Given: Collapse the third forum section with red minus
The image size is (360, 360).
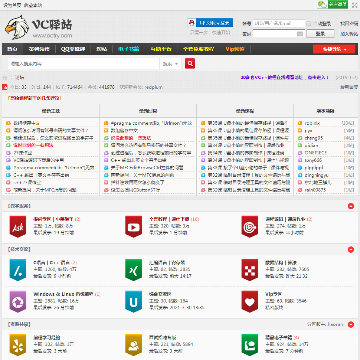Looking at the screenshot, I should tap(351, 324).
